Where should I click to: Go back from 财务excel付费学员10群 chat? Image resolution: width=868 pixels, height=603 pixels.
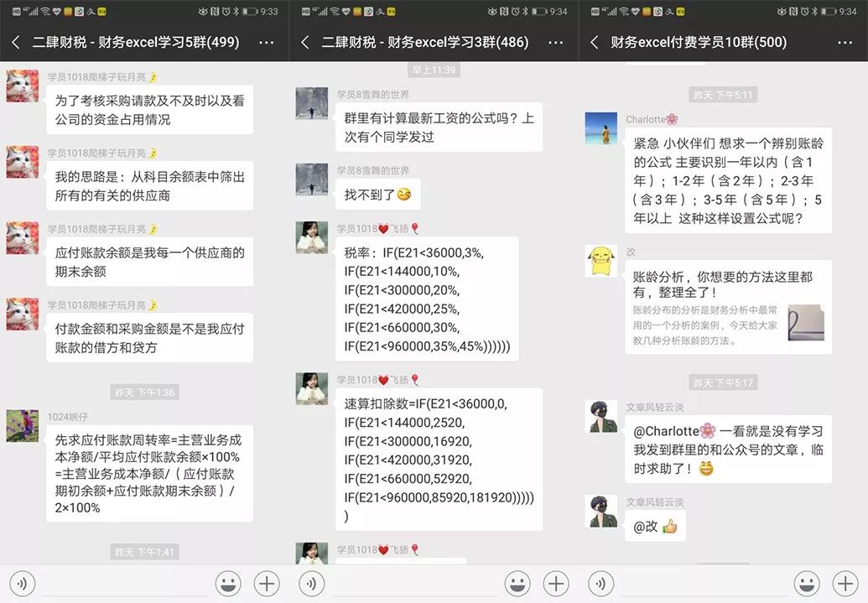pos(595,42)
